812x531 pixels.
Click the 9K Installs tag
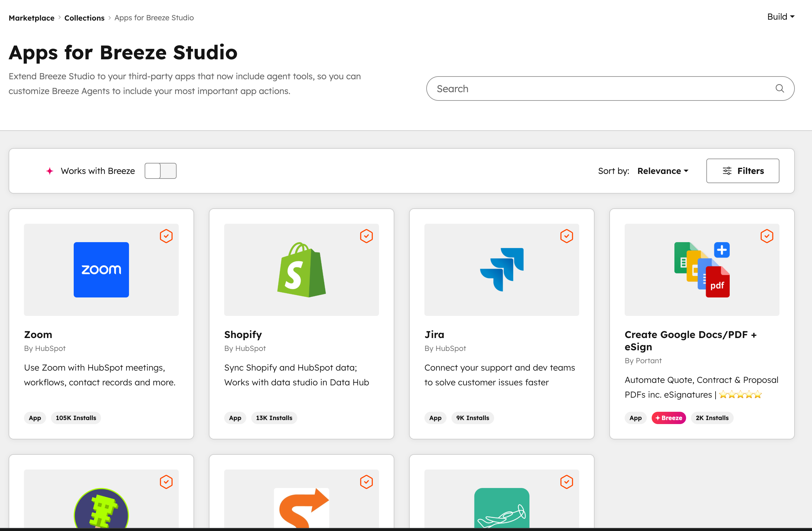pyautogui.click(x=473, y=418)
